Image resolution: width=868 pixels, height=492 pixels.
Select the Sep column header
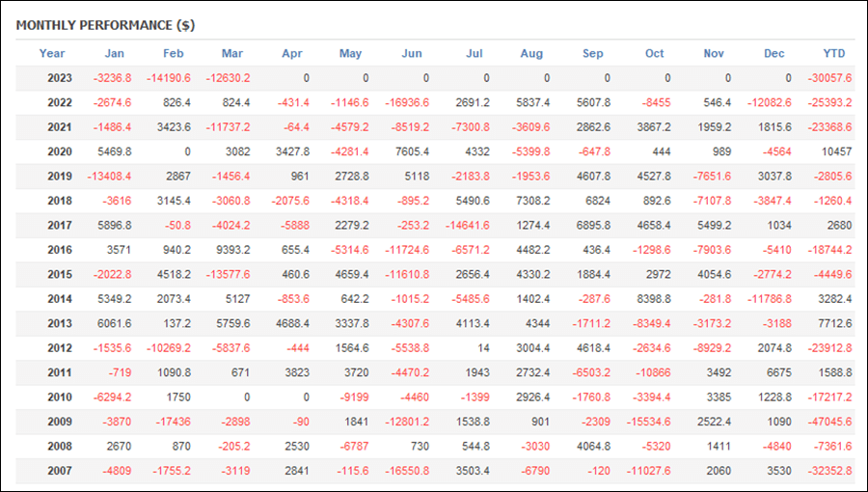(x=593, y=54)
